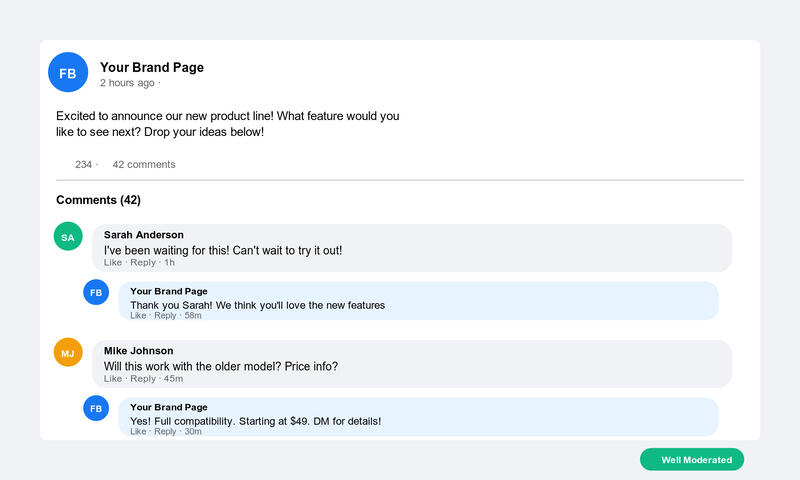Image resolution: width=800 pixels, height=480 pixels.
Task: Reply to the brand's 'Thank you Sarah' comment
Action: click(165, 316)
